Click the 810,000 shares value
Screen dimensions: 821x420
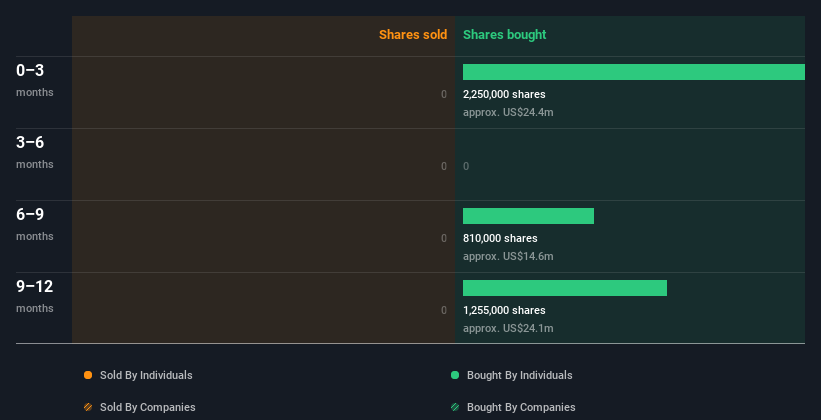(500, 238)
